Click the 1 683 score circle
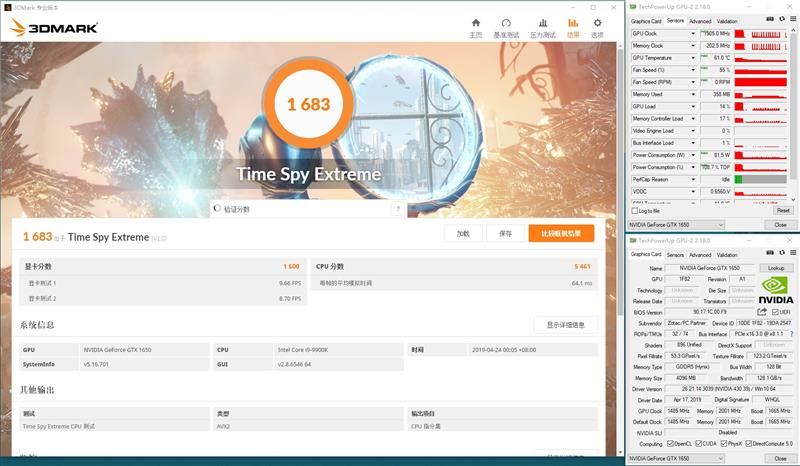The image size is (800, 466). coord(308,104)
